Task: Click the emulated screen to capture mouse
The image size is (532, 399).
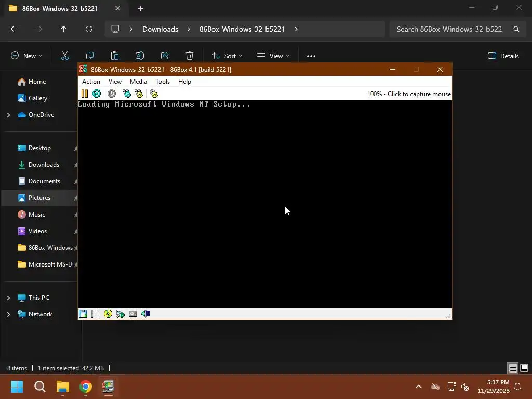Action: click(264, 204)
